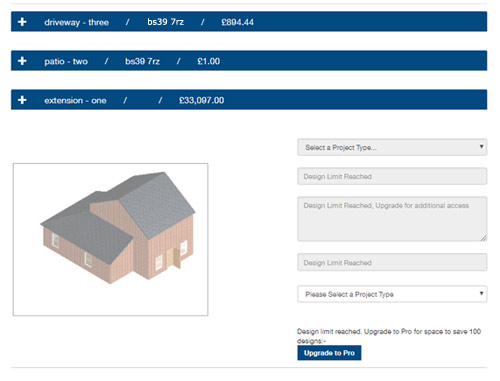Click bs39 7rz postcode in driveway row
This screenshot has width=500, height=381.
[x=166, y=22]
